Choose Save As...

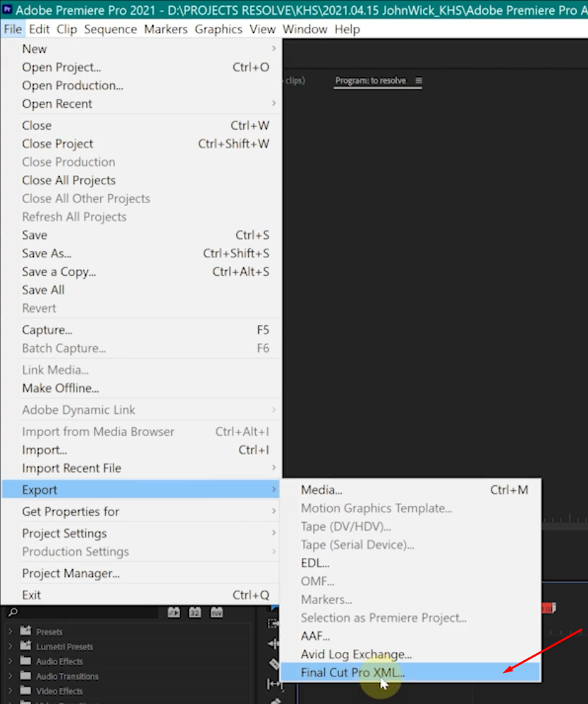pos(141,253)
